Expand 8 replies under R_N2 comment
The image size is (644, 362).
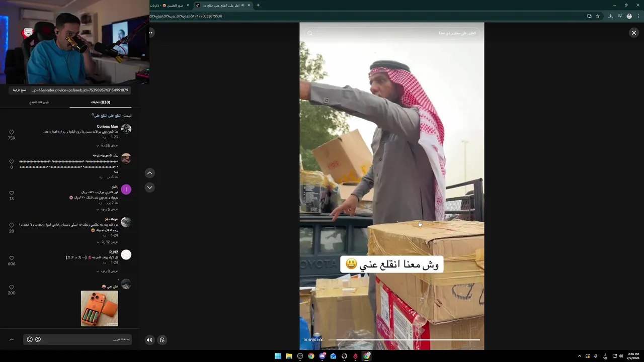tap(107, 271)
